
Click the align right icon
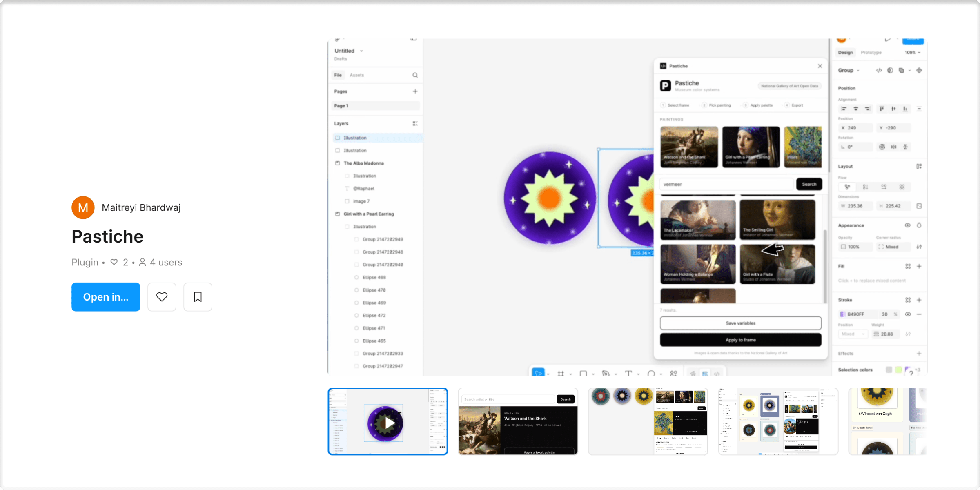[x=867, y=109]
